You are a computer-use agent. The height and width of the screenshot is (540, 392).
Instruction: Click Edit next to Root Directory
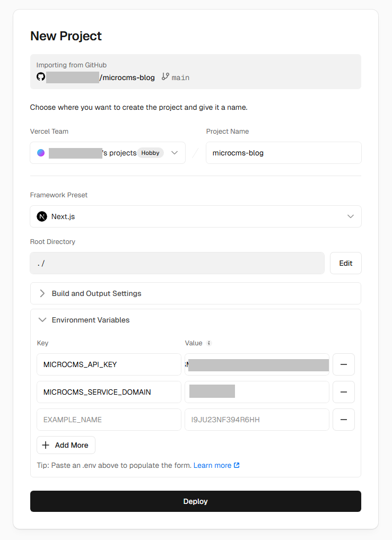coord(345,263)
